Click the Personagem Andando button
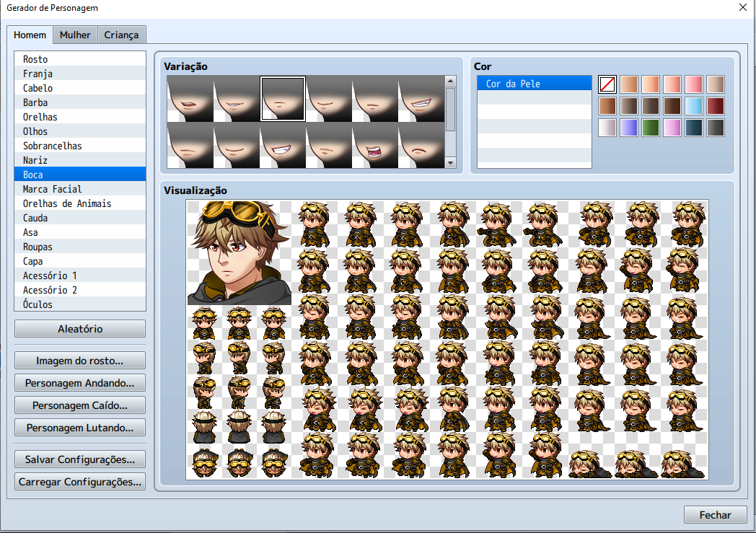The height and width of the screenshot is (533, 756). [79, 382]
